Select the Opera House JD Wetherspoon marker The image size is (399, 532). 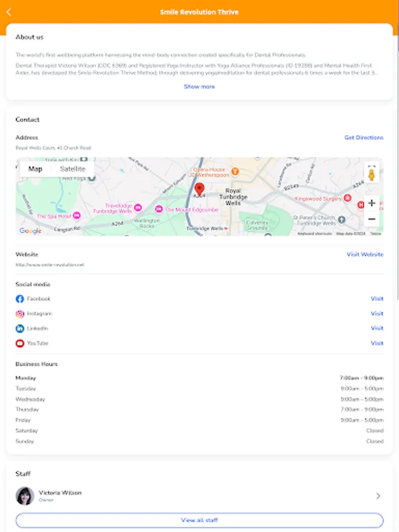pos(235,171)
